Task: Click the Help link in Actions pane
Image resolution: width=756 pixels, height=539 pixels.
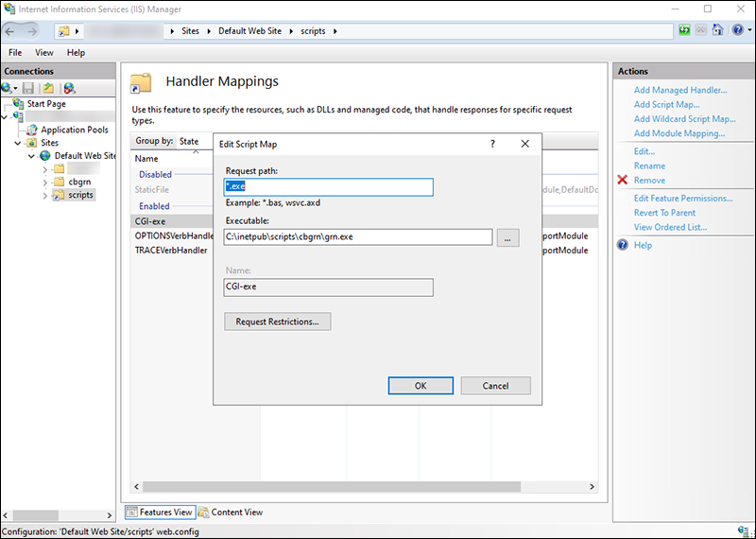Action: coord(643,245)
